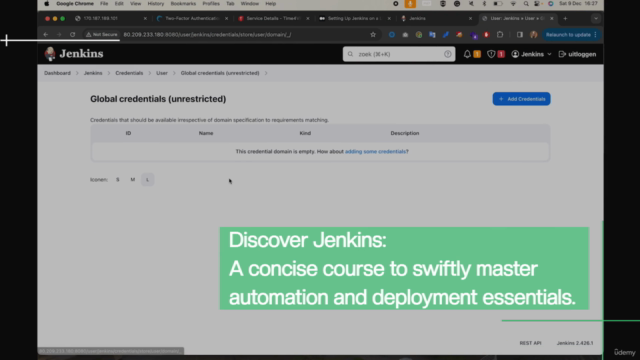The width and height of the screenshot is (640, 360).
Task: Go to Jenkins breadcrumb
Action: (93, 73)
